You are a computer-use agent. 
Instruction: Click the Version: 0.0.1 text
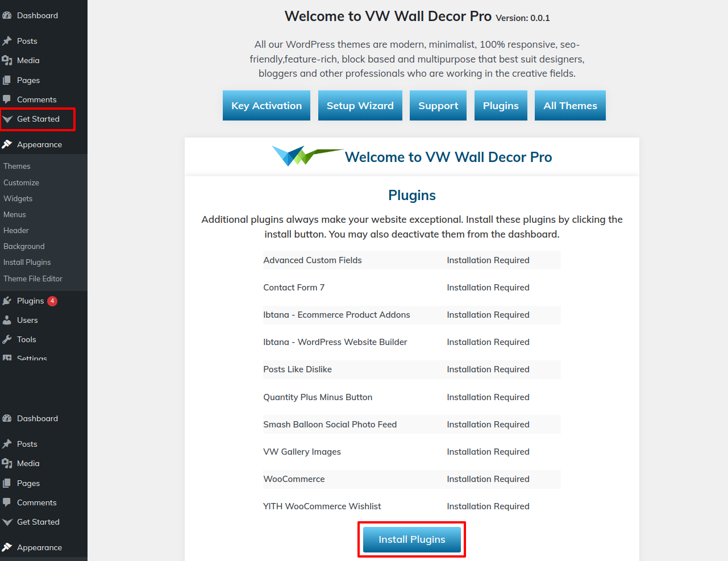(523, 18)
